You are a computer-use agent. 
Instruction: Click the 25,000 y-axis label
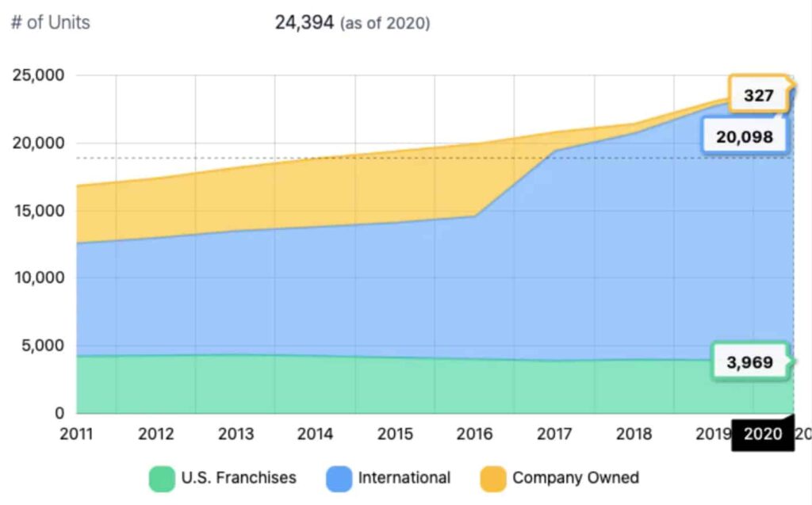pyautogui.click(x=38, y=76)
